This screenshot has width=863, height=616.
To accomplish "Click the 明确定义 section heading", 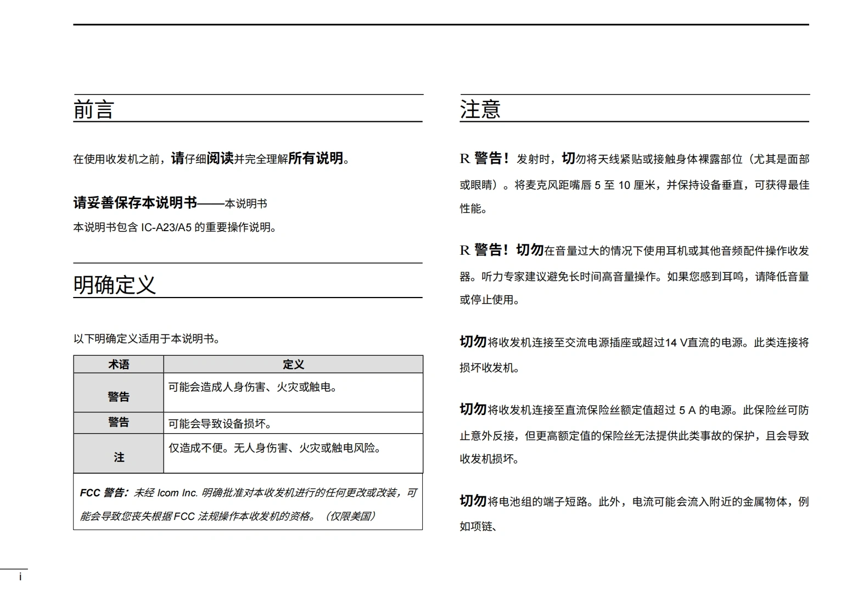I will (x=115, y=284).
